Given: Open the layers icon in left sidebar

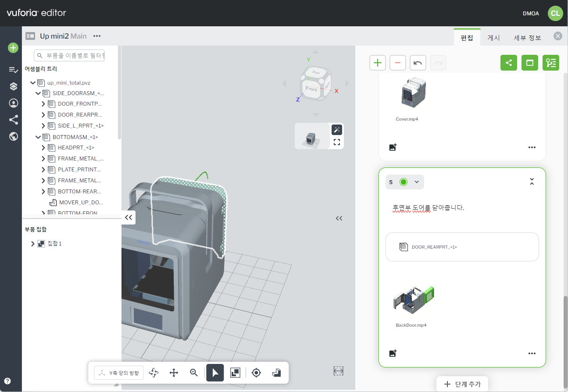Looking at the screenshot, I should [x=14, y=86].
